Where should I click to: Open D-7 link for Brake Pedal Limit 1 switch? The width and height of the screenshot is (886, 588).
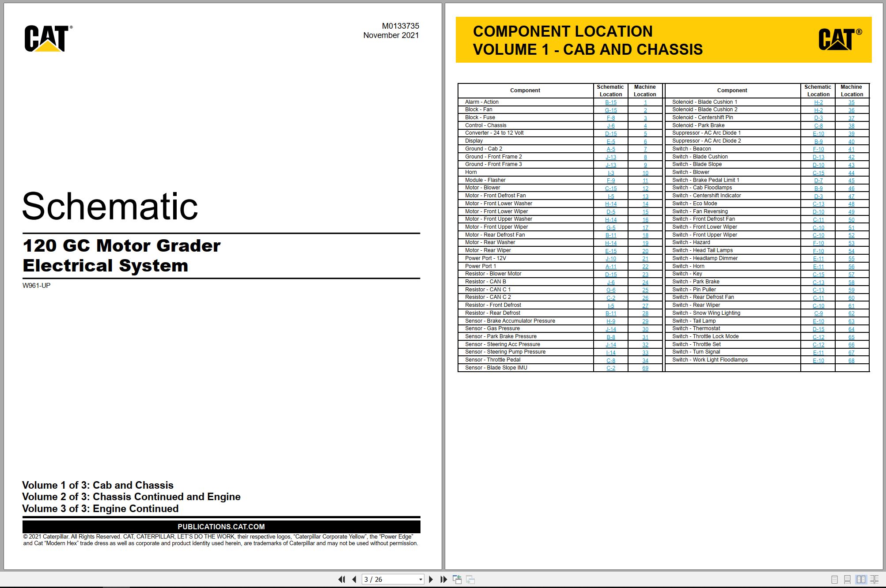[818, 181]
